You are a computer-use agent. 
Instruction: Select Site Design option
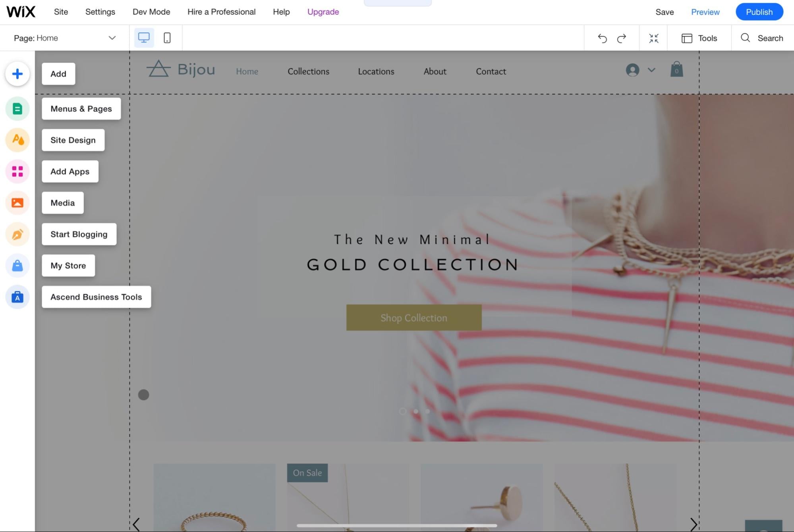[x=73, y=140]
